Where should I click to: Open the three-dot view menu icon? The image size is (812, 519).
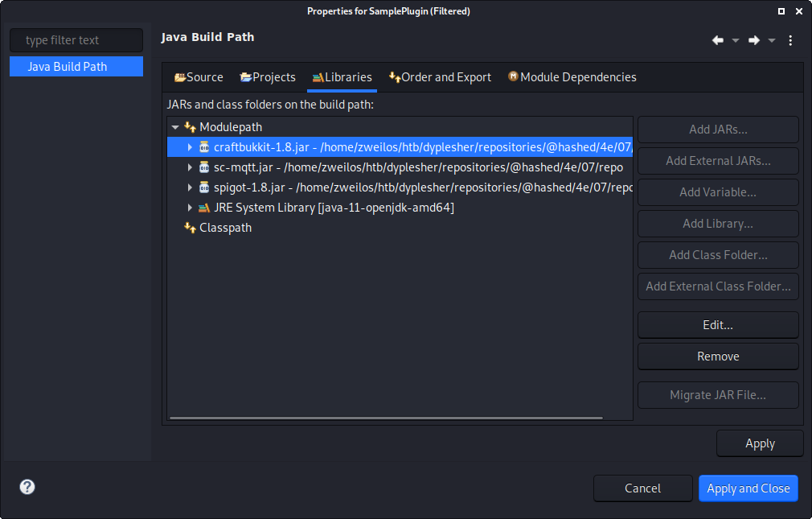click(790, 40)
